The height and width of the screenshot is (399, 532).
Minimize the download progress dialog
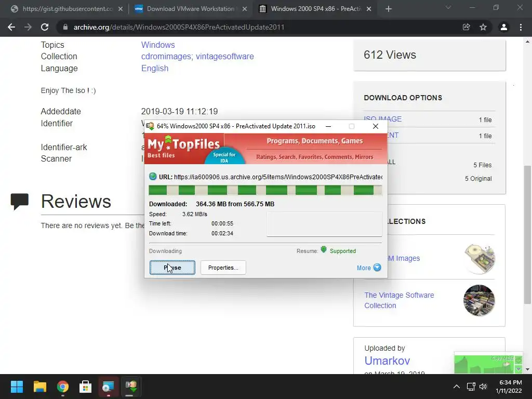pyautogui.click(x=328, y=126)
